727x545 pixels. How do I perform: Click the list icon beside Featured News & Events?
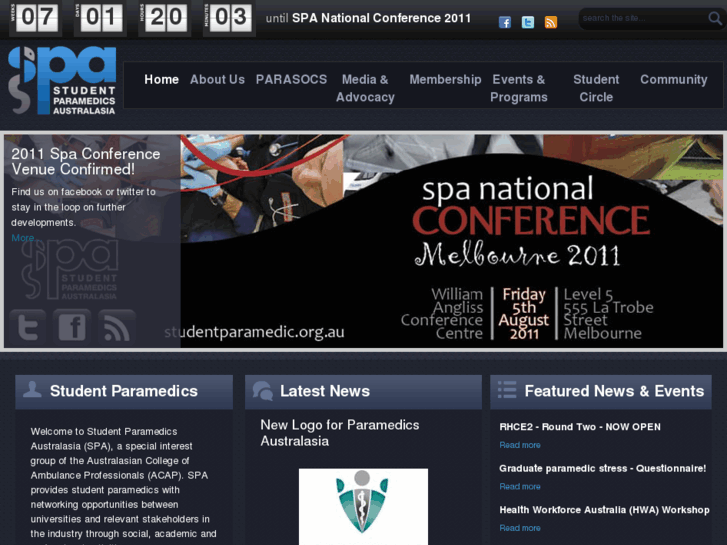(x=507, y=390)
